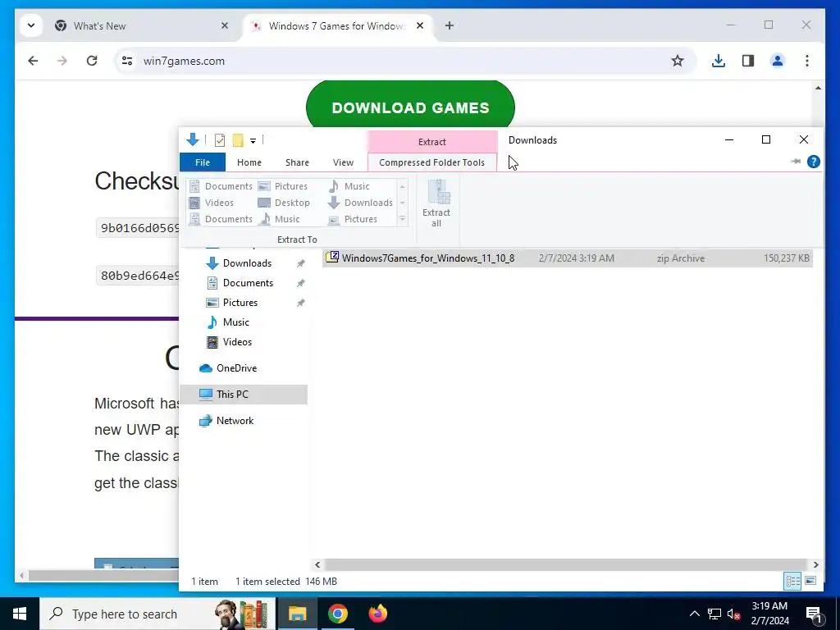Click the New folder quick access icon
The height and width of the screenshot is (630, 840).
coord(238,140)
